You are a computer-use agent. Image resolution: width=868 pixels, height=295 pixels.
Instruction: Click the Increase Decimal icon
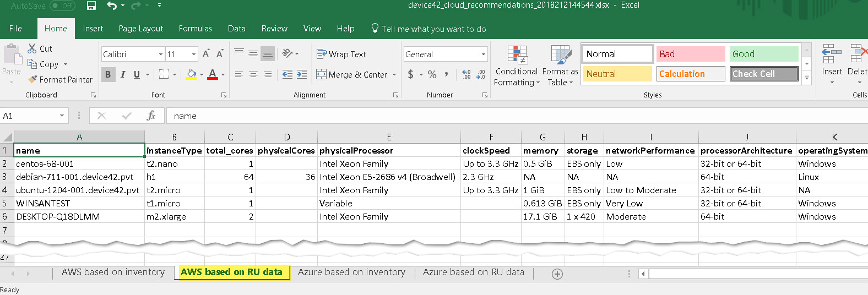(x=466, y=74)
